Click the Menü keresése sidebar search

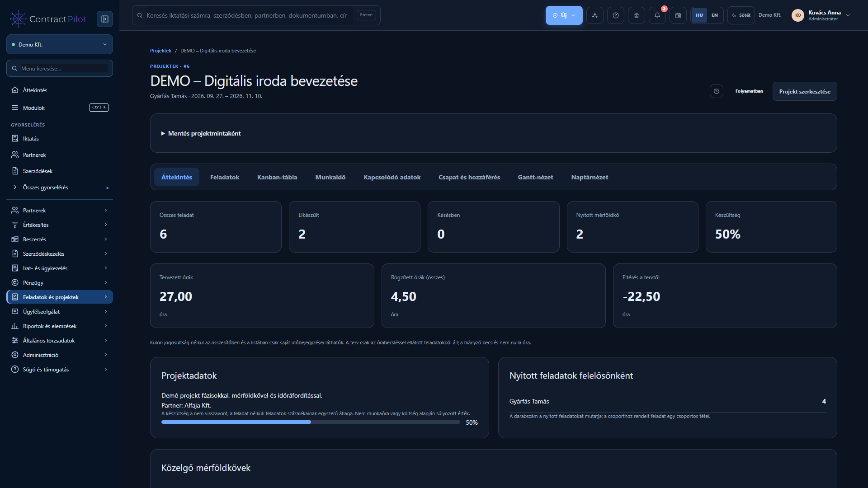tap(60, 68)
